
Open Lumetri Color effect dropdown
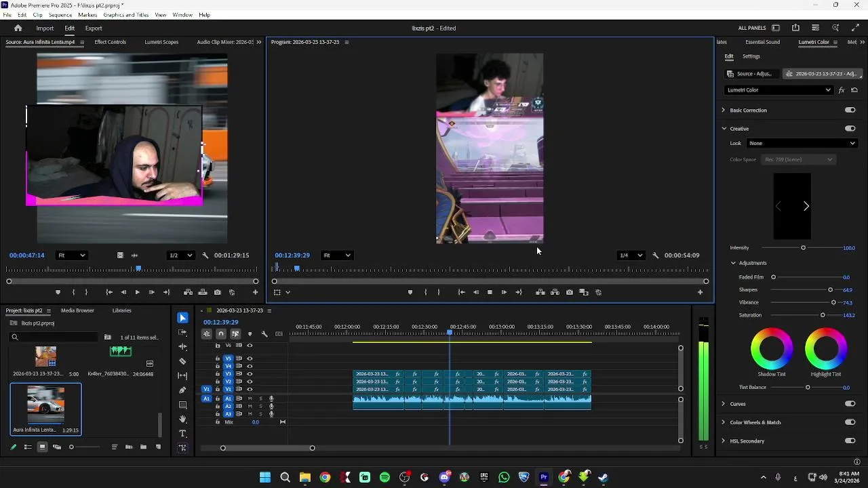[778, 90]
